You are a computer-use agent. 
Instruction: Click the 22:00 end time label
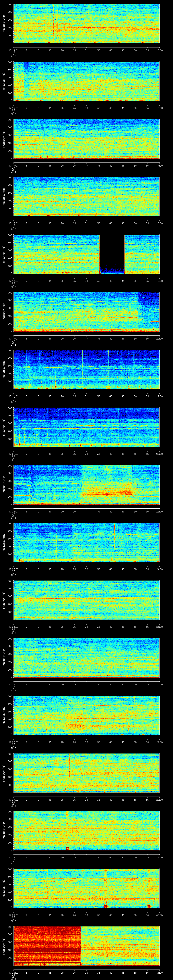159,454
